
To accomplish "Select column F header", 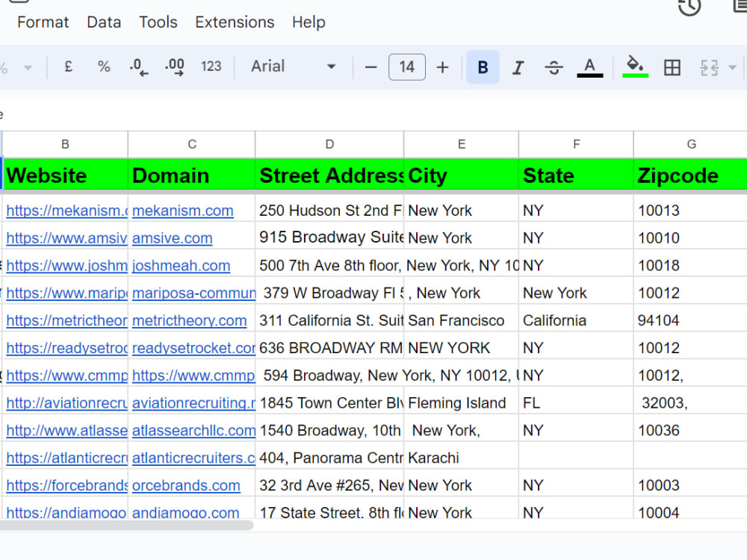I will 577,144.
